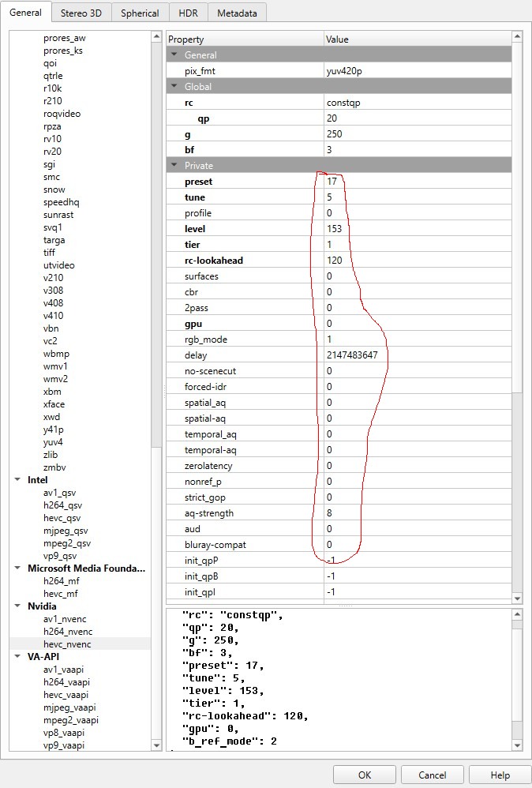This screenshot has height=788, width=532.
Task: Select the HDR tab
Action: pos(188,13)
